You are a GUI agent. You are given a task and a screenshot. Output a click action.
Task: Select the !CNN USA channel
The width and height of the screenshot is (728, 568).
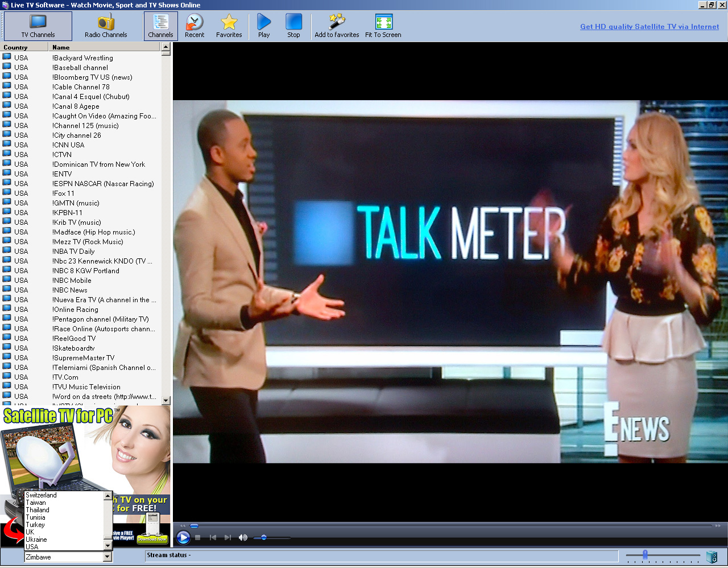[68, 145]
